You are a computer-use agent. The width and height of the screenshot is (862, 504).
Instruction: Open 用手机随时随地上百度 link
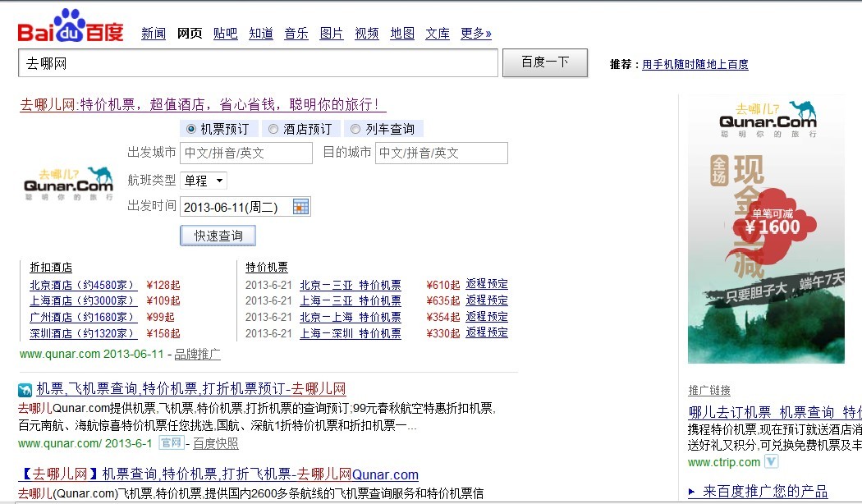click(695, 64)
